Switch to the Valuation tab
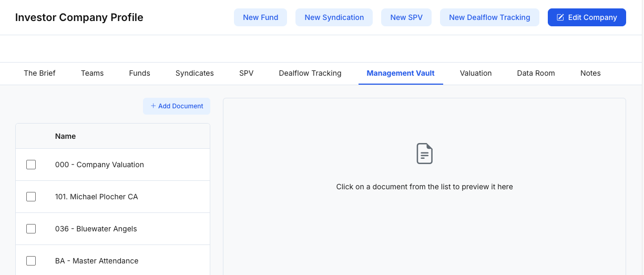 475,73
